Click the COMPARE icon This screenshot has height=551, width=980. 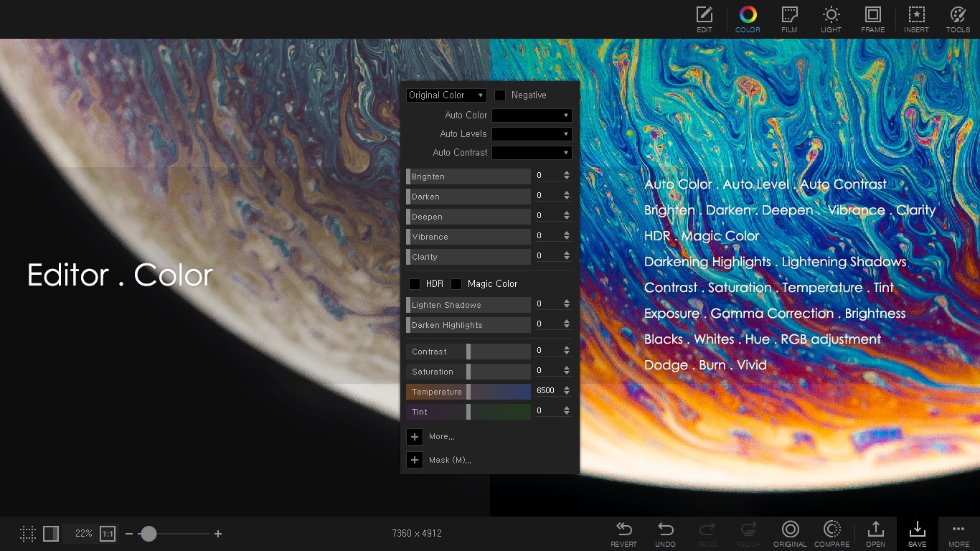click(831, 531)
